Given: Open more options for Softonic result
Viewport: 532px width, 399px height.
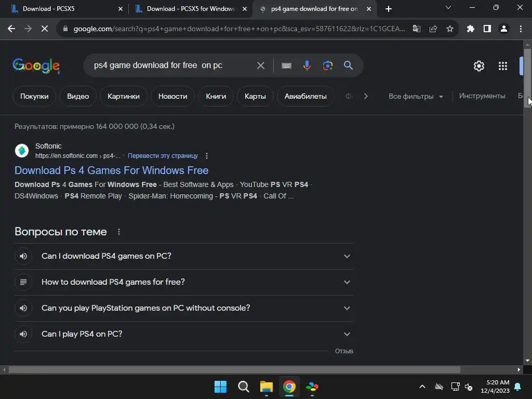Looking at the screenshot, I should click(x=207, y=156).
